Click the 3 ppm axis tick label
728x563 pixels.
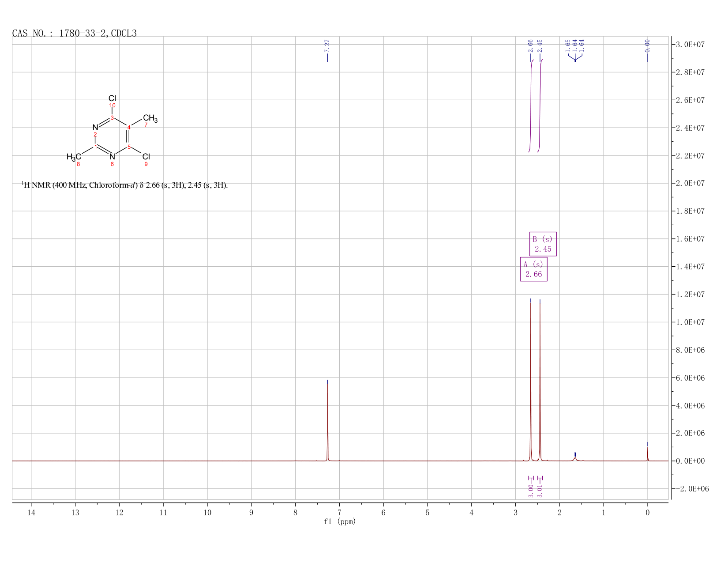515,513
